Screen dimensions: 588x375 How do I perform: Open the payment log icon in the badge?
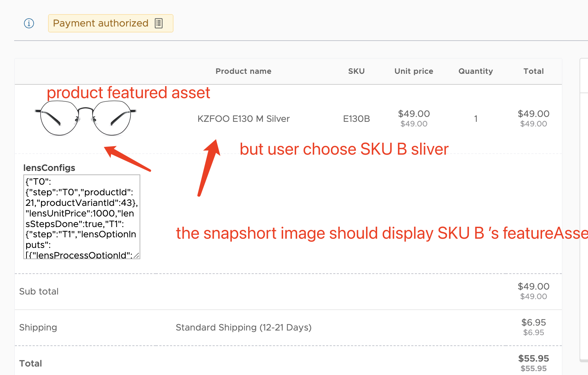[x=159, y=23]
